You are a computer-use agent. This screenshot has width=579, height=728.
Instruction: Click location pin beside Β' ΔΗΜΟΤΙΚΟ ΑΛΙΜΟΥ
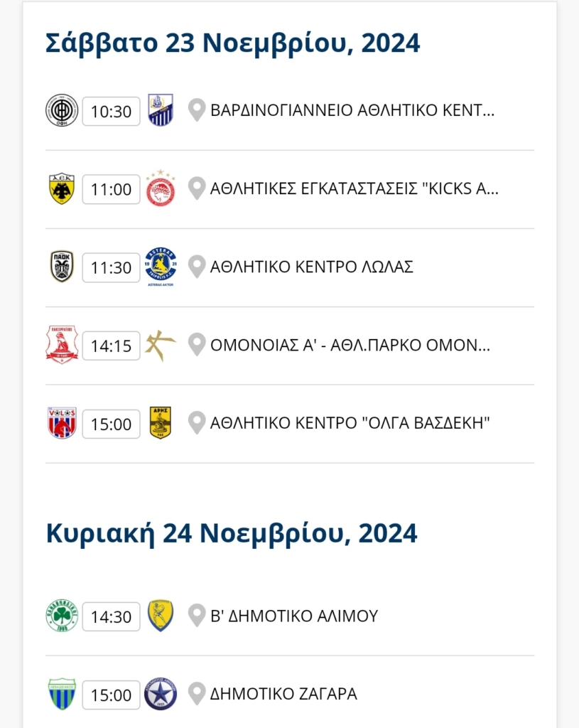[x=197, y=616]
